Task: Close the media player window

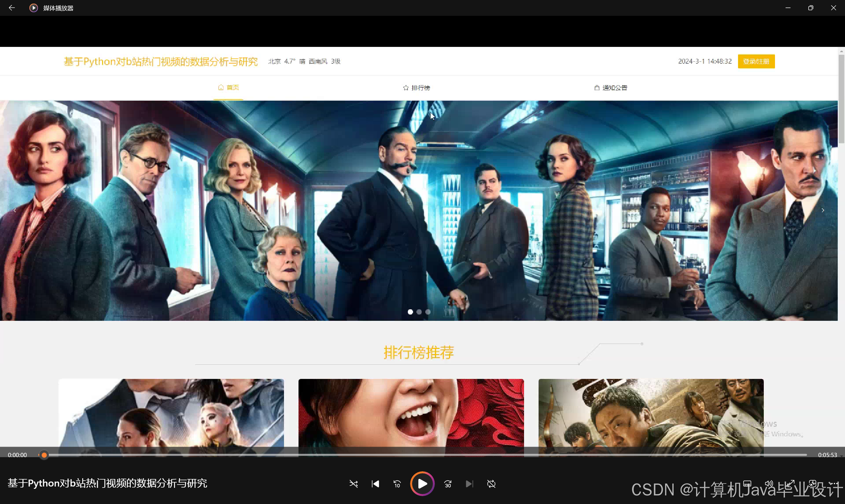Action: pyautogui.click(x=833, y=8)
